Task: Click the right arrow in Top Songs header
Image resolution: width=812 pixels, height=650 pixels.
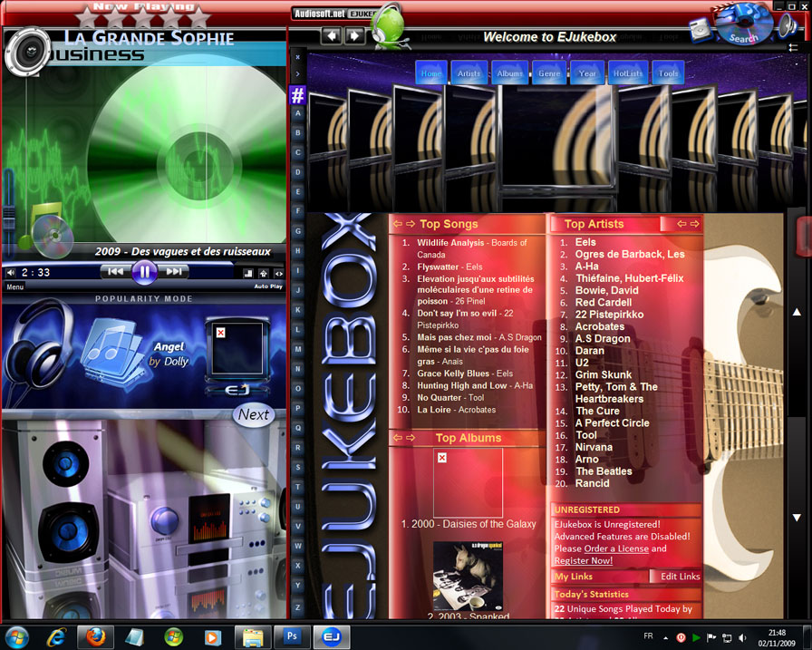Action: click(411, 224)
